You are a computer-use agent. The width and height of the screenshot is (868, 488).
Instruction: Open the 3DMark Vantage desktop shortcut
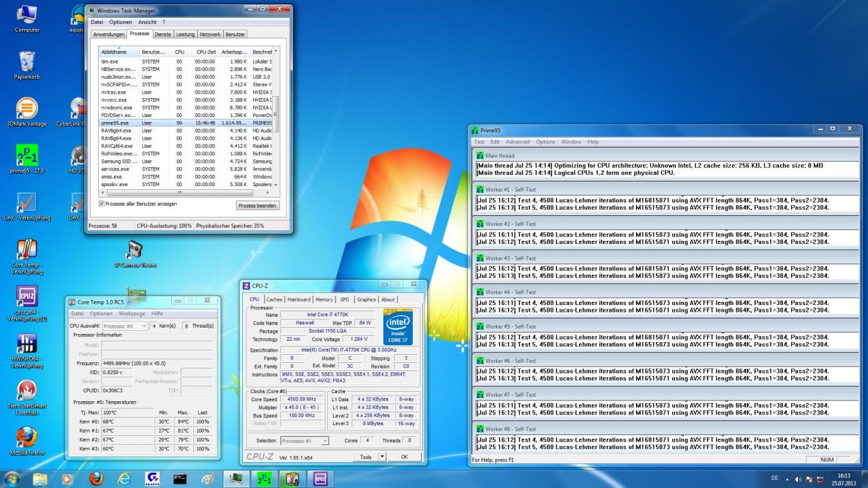pos(27,113)
